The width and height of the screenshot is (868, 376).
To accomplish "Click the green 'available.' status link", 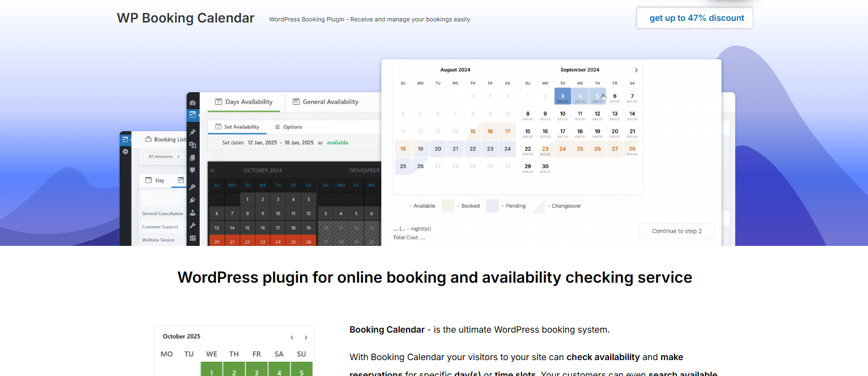I will pyautogui.click(x=338, y=143).
